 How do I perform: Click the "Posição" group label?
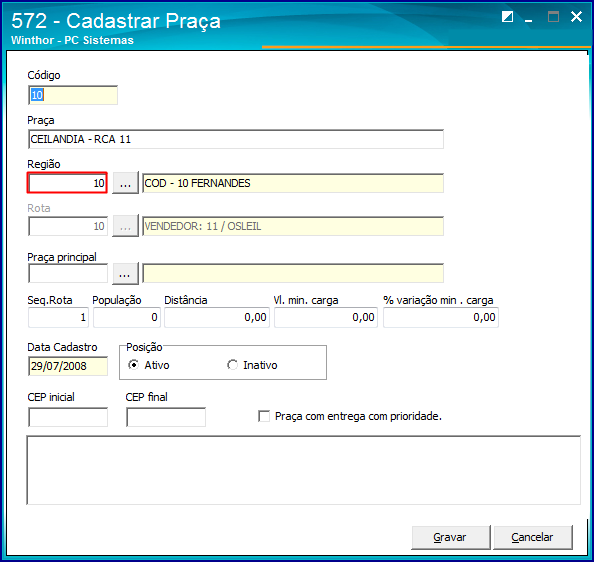144,347
